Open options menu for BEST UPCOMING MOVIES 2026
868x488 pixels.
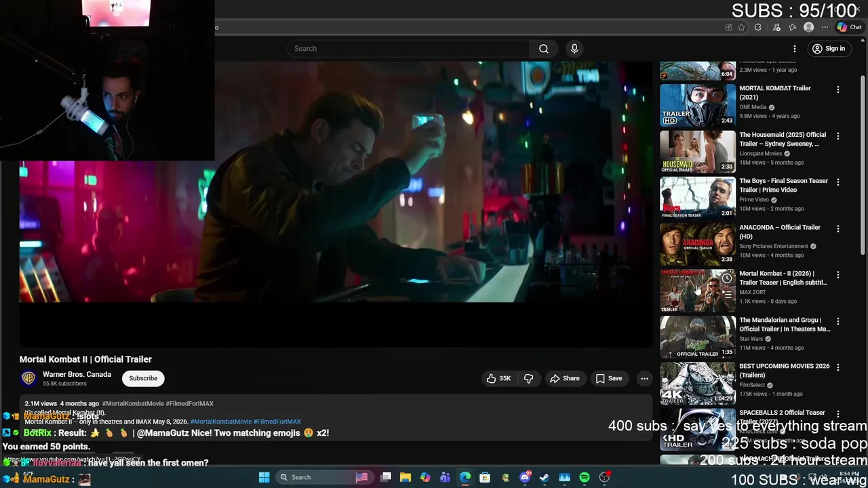tap(838, 367)
